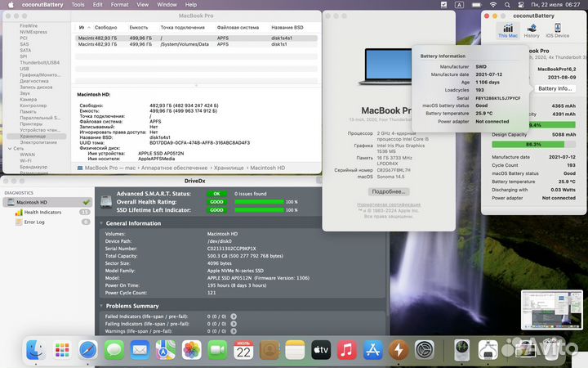
Task: Open Health Indicators in DriveDx sidebar
Action: coord(42,212)
